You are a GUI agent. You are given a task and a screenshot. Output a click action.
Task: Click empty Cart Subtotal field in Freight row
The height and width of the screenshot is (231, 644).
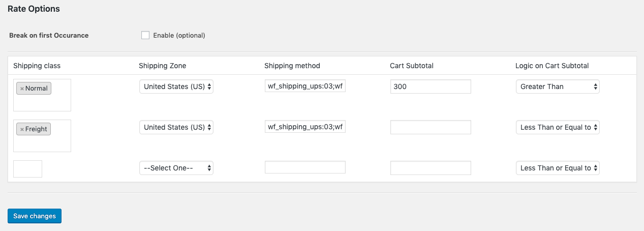[431, 127]
